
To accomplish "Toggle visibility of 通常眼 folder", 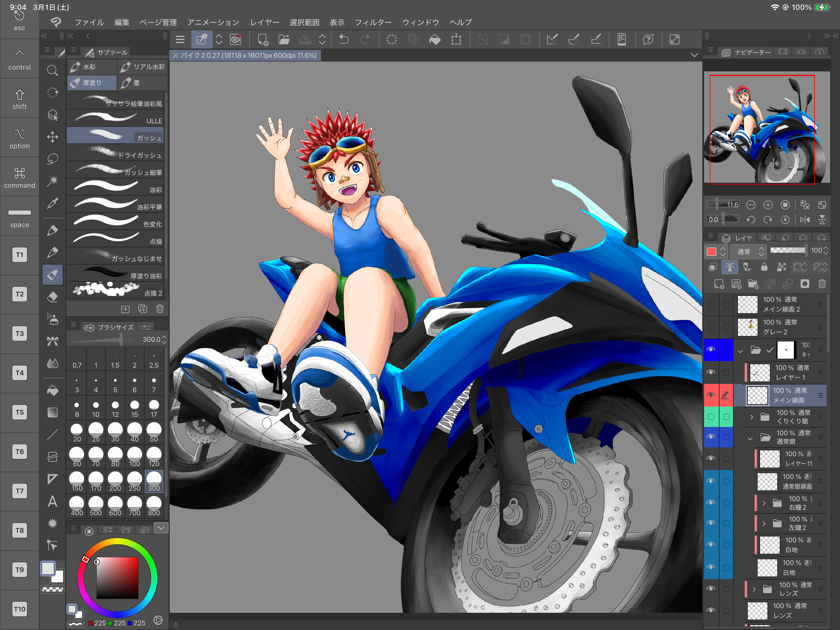I will [x=711, y=437].
